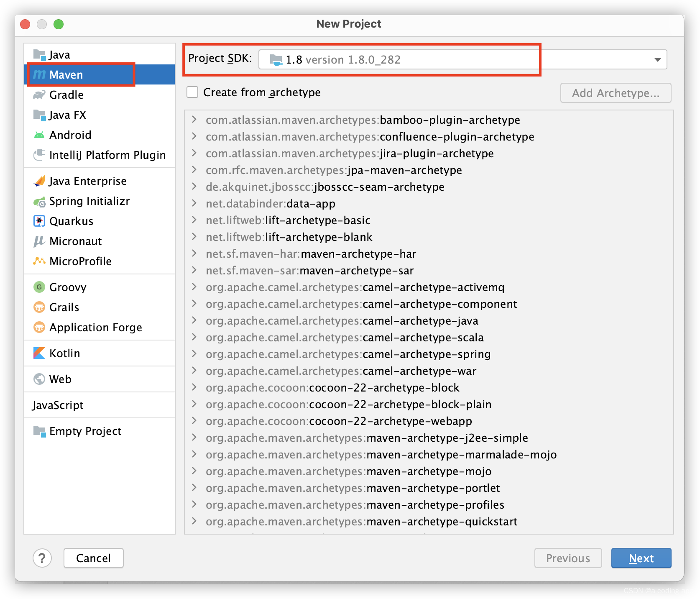Choose the Grails icon

(x=39, y=307)
